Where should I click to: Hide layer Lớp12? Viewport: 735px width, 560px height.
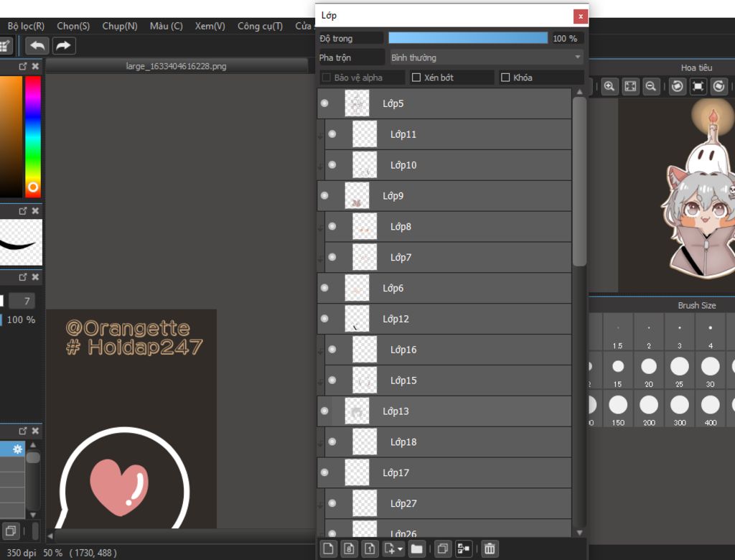point(324,319)
